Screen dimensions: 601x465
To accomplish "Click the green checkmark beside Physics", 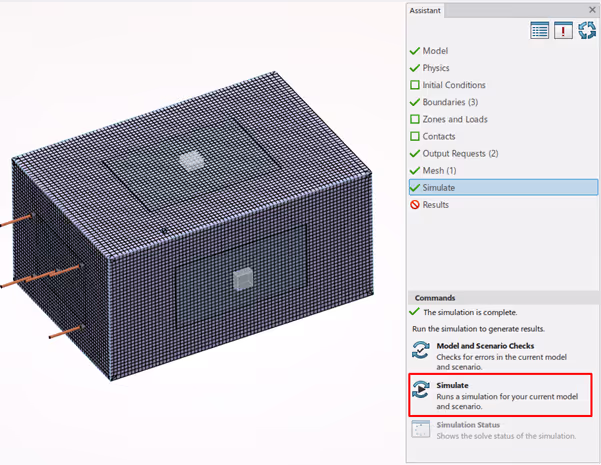I will click(x=415, y=68).
